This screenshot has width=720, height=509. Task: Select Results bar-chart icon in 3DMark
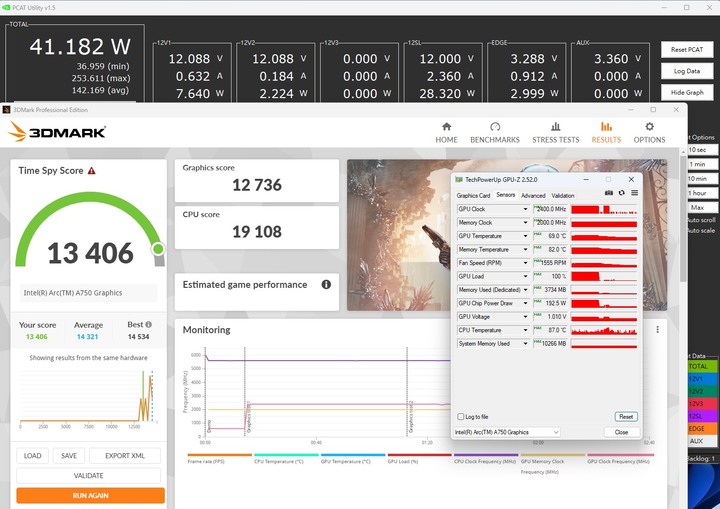click(x=606, y=126)
